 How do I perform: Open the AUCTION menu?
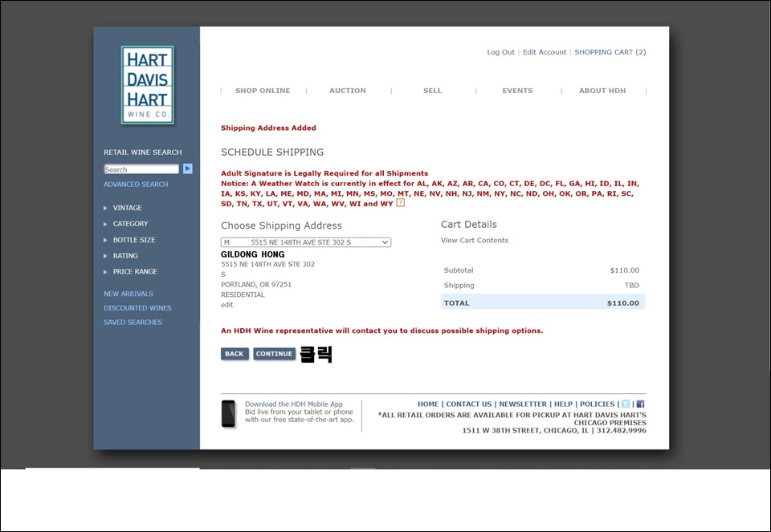coord(348,91)
